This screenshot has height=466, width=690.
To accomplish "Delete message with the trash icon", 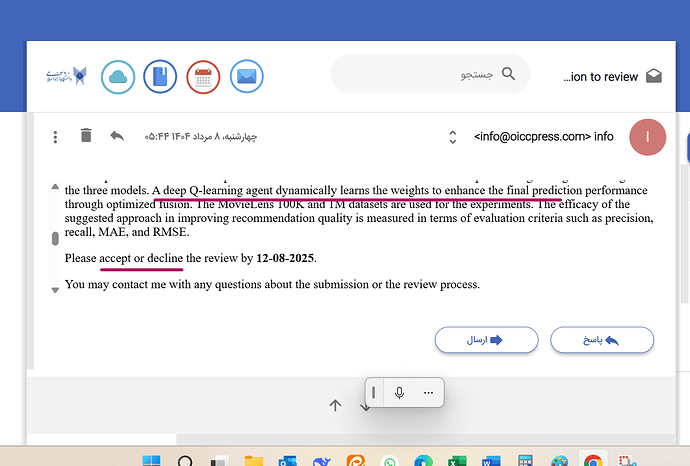I will [x=86, y=136].
